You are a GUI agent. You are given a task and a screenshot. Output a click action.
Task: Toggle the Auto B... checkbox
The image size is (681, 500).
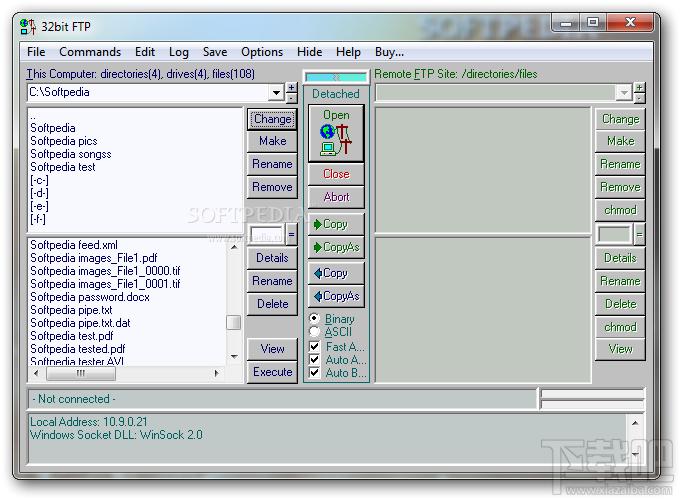click(314, 373)
